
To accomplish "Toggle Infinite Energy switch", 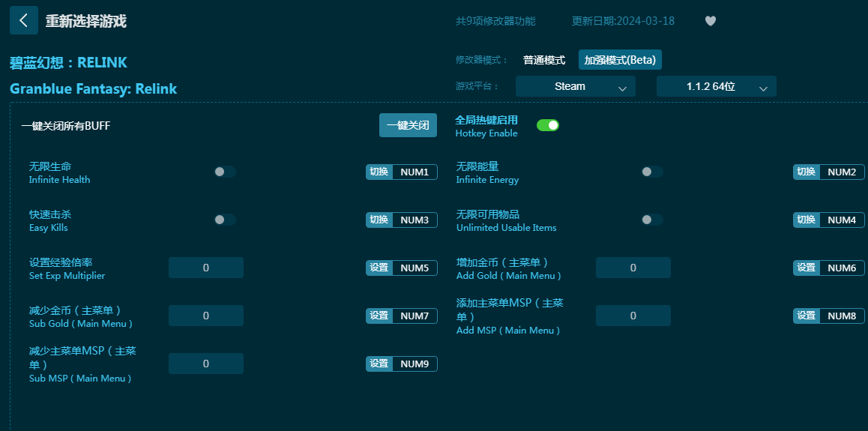I will click(652, 172).
